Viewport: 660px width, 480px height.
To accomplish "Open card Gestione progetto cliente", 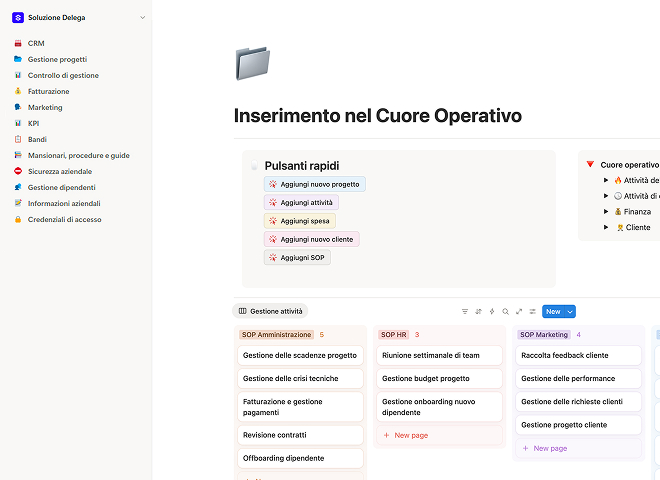I will (x=578, y=425).
